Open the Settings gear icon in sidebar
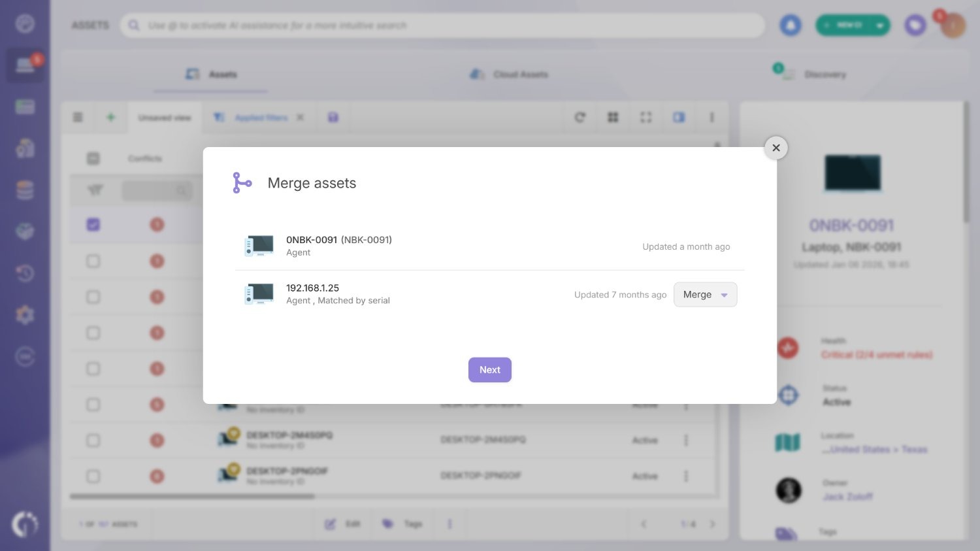Viewport: 980px width, 551px height. [x=25, y=314]
